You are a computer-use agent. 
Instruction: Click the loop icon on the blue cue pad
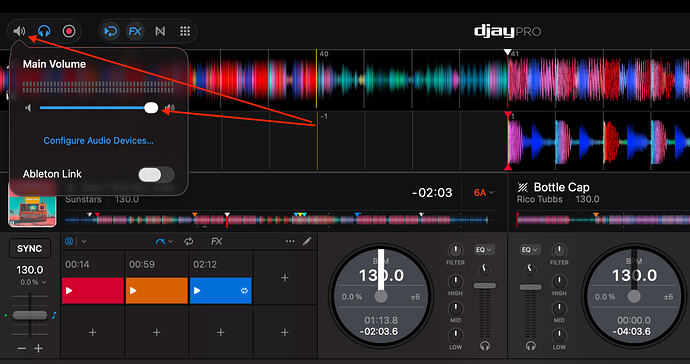point(244,290)
